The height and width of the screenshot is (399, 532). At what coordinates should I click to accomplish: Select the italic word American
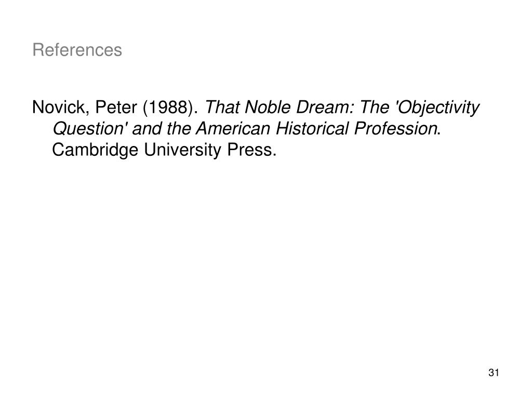pyautogui.click(x=233, y=129)
